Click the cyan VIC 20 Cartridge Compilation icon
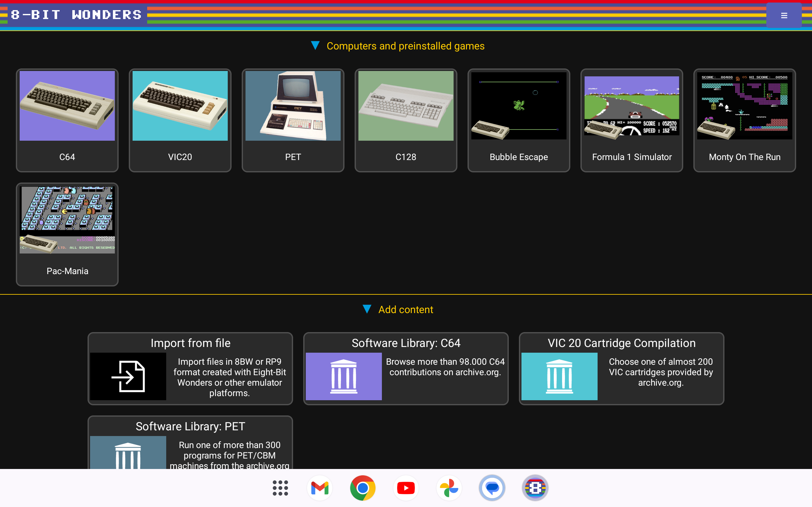 (x=559, y=376)
